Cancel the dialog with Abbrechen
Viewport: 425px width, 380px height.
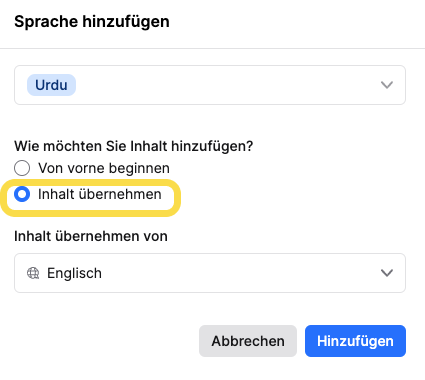pos(248,341)
